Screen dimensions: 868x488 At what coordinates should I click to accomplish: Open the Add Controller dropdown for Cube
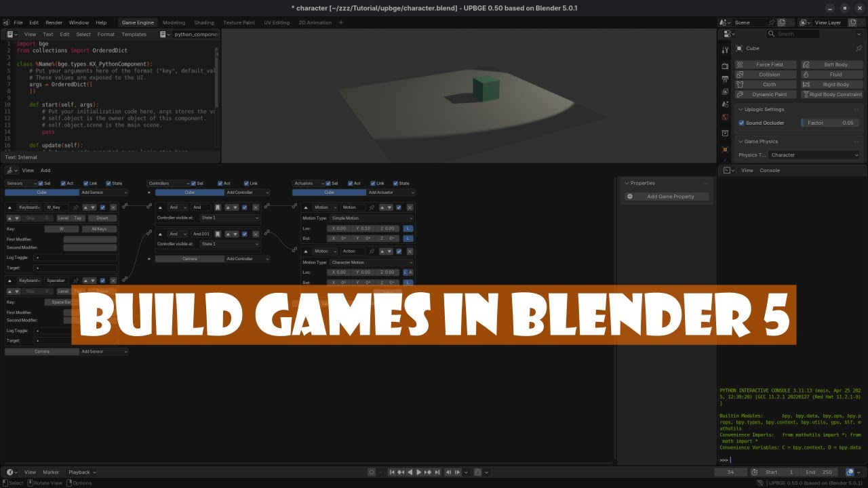pyautogui.click(x=248, y=192)
